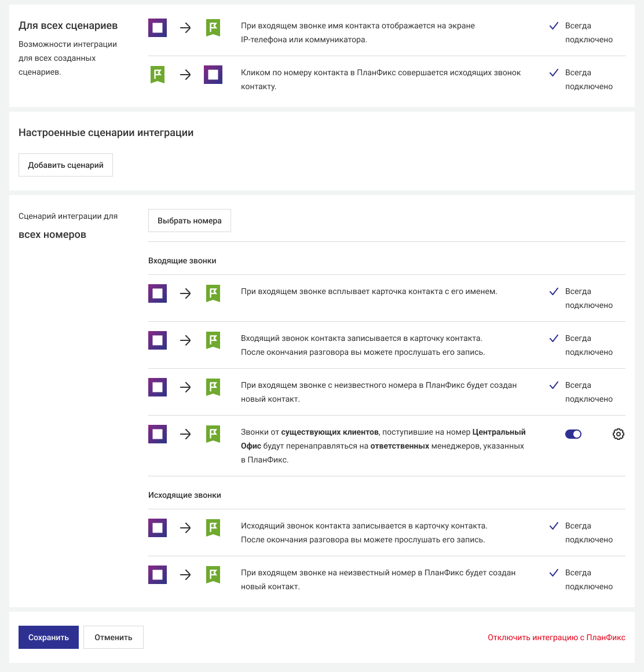Open the Выбрать номера selector
This screenshot has height=672, width=644.
click(x=189, y=221)
